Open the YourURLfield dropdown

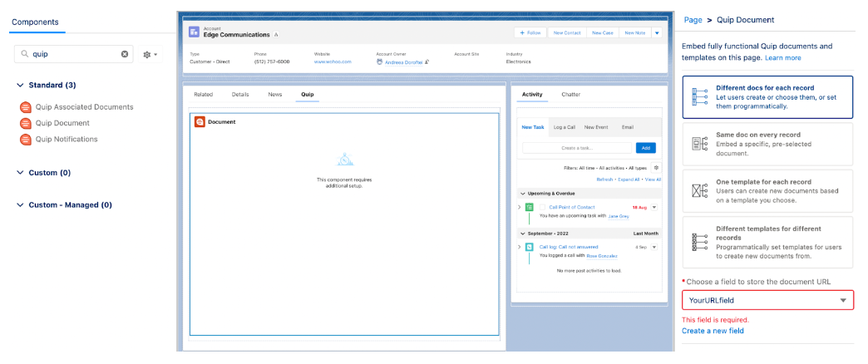(767, 300)
